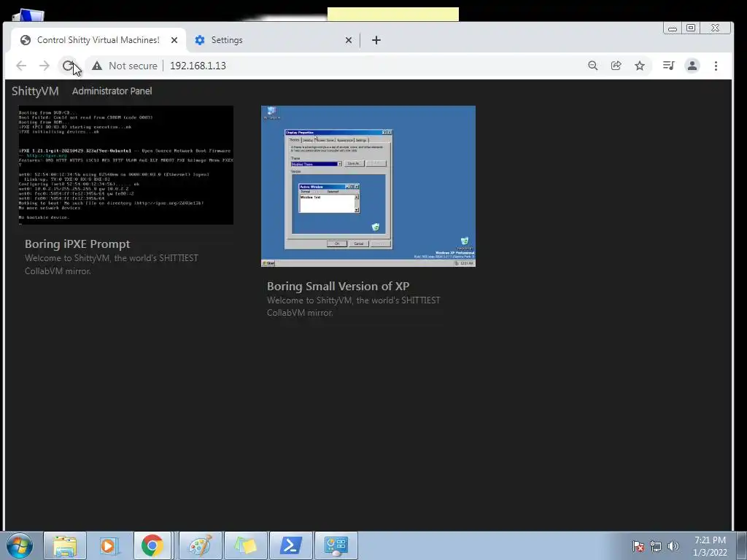Open Paint from the taskbar
The image size is (747, 560).
pyautogui.click(x=200, y=545)
